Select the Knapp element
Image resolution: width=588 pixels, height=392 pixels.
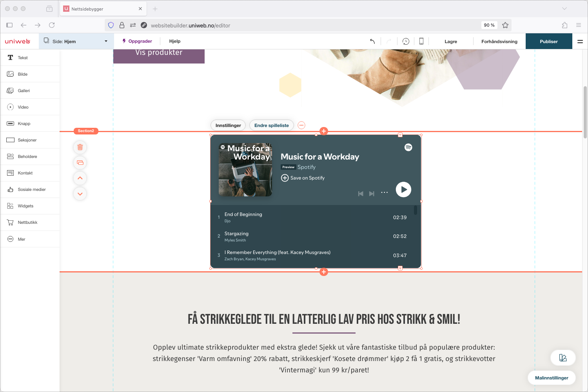[x=30, y=123]
